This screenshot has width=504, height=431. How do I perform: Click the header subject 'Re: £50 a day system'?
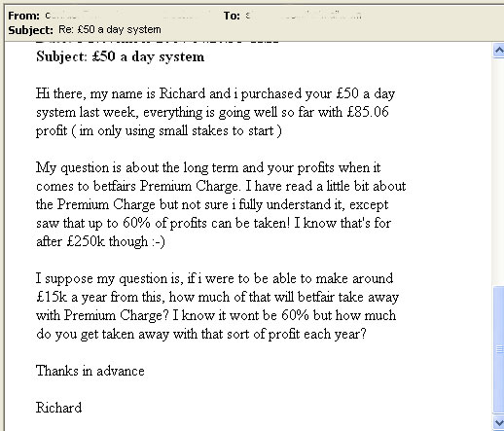110,29
